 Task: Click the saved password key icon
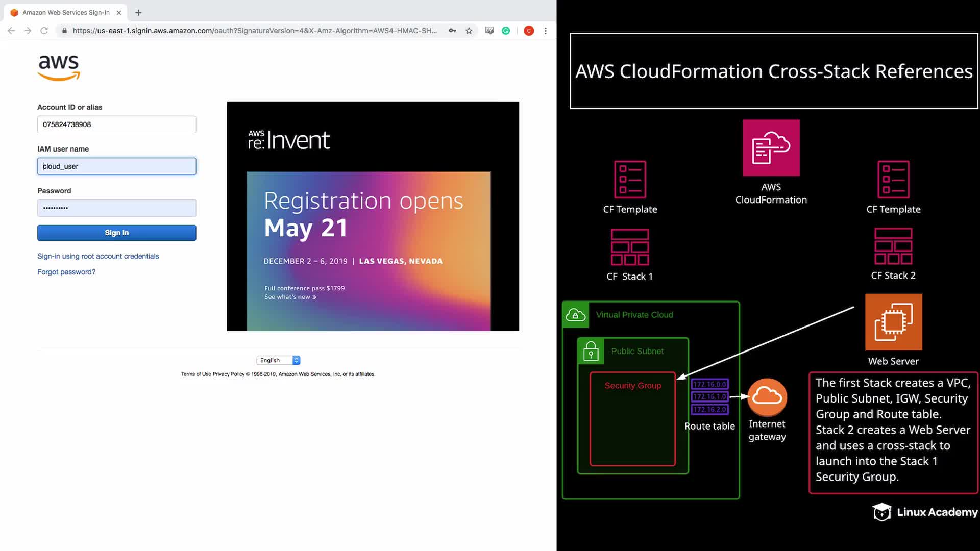point(452,31)
